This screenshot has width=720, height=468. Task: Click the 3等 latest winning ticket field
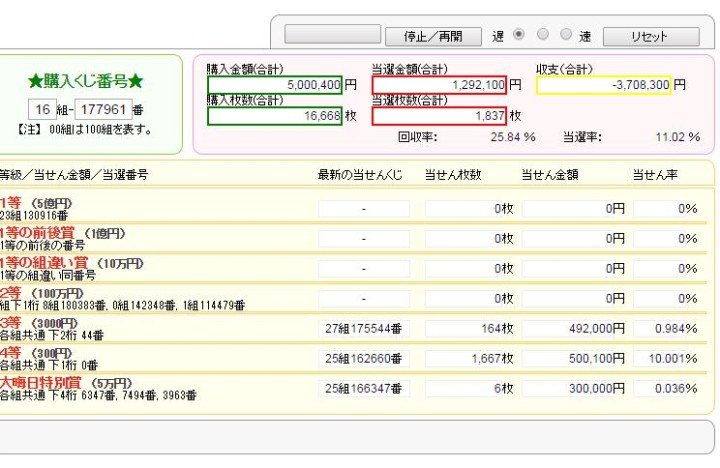[x=364, y=329]
